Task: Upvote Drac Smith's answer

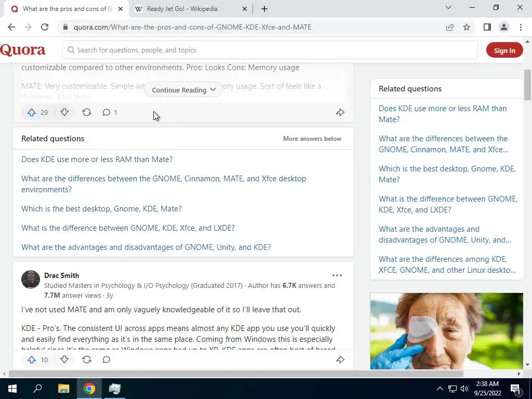Action: tap(37, 360)
